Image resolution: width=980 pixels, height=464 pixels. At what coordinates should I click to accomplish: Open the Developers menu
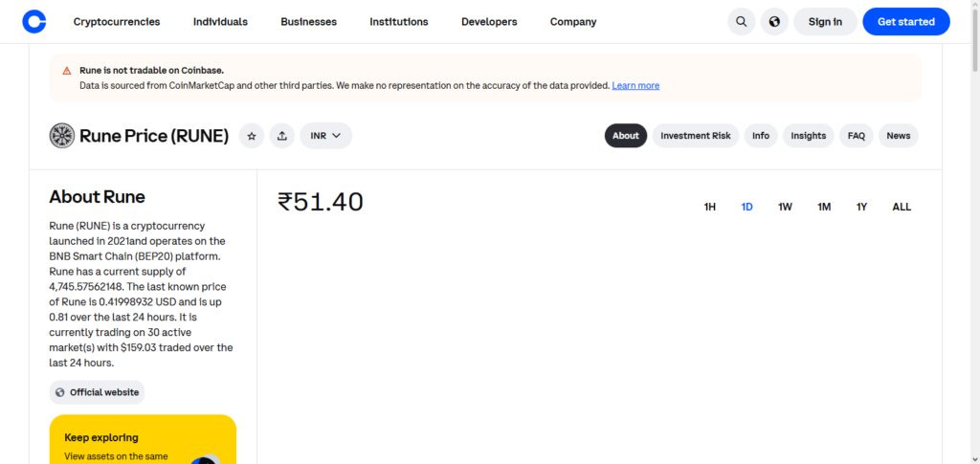(x=489, y=22)
